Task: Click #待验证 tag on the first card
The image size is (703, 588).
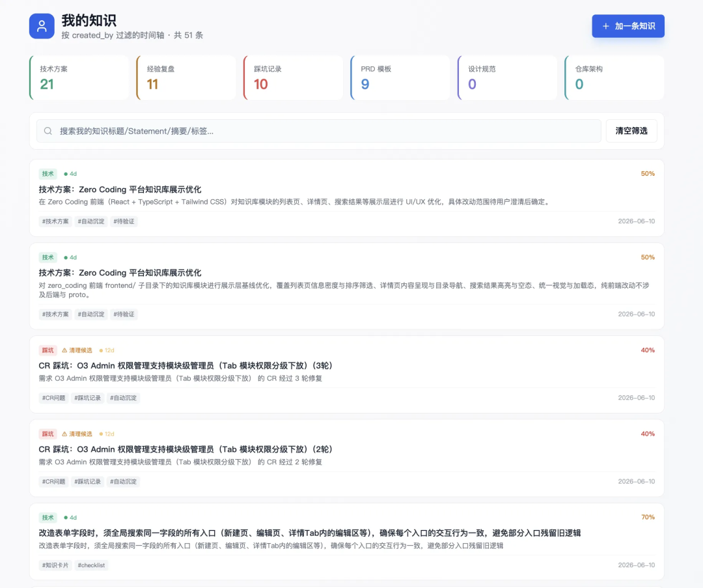Action: [124, 221]
